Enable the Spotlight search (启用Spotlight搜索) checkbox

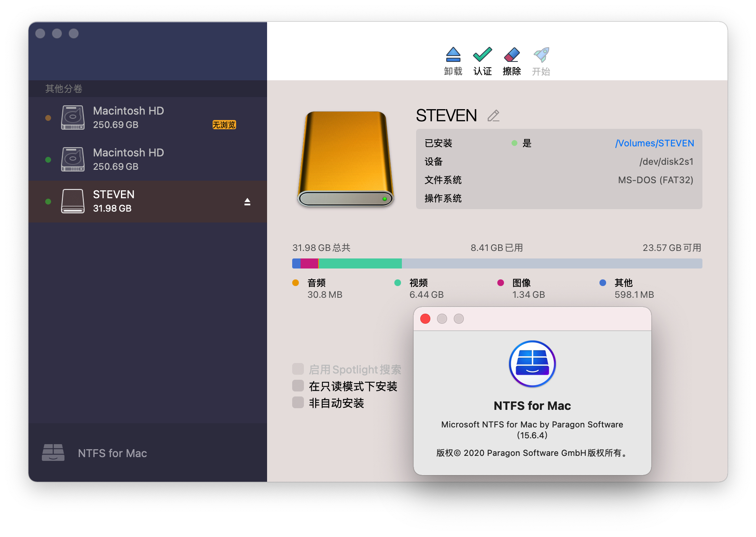pyautogui.click(x=298, y=369)
